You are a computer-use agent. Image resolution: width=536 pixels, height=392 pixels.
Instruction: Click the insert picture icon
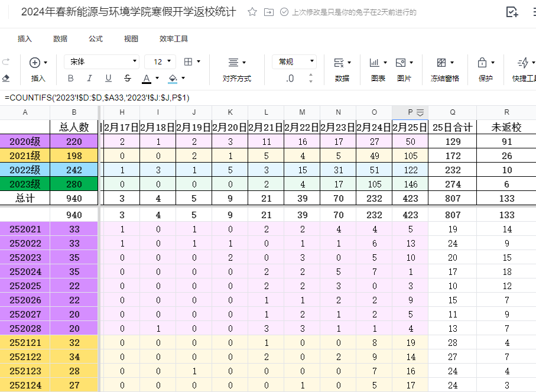pyautogui.click(x=401, y=62)
